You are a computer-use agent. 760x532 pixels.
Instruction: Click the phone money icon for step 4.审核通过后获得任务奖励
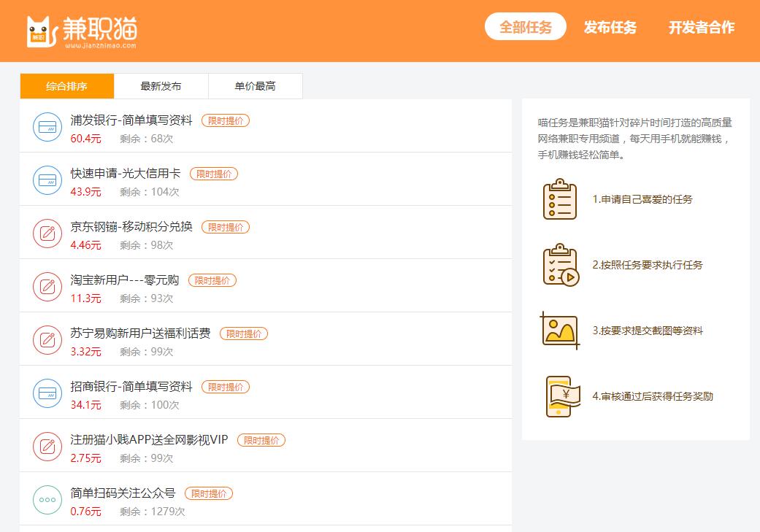click(x=562, y=396)
